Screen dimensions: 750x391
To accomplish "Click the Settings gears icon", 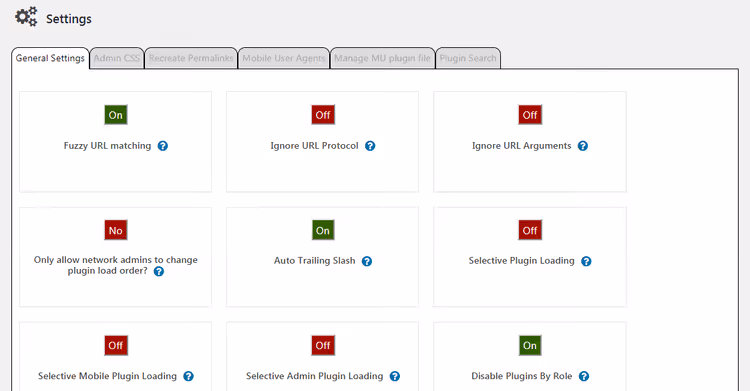I will [26, 17].
